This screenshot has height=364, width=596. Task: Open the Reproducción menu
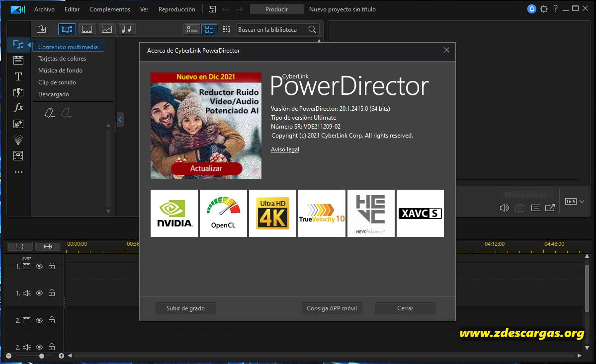[177, 9]
